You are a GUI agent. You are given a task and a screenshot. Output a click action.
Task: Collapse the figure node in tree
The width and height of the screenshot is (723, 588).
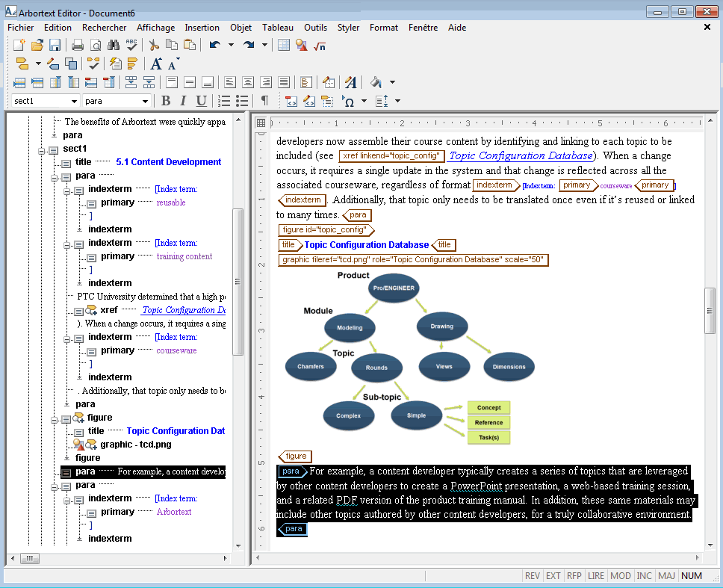pyautogui.click(x=54, y=420)
